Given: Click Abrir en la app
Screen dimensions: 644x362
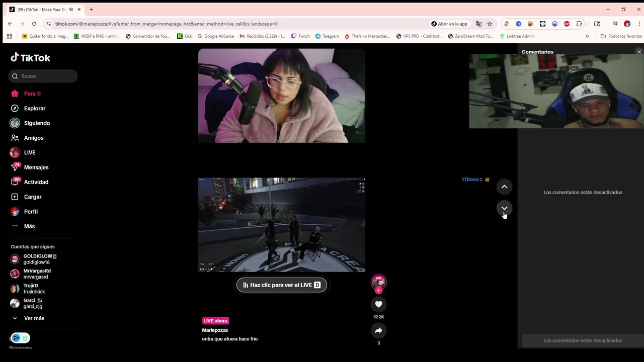Looking at the screenshot, I should point(449,24).
